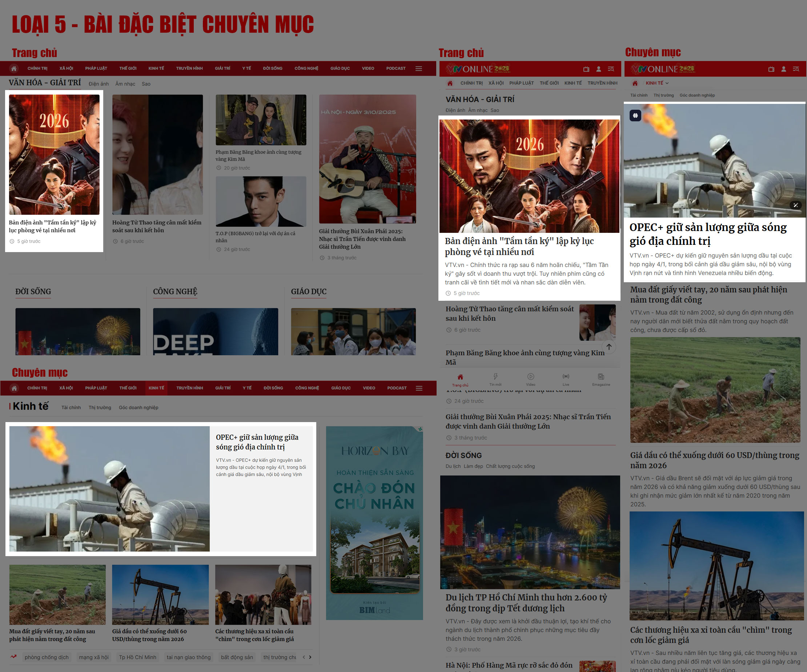This screenshot has height=672, width=807.
Task: Click the 'phòng chống dịch' trending tag
Action: pyautogui.click(x=47, y=657)
